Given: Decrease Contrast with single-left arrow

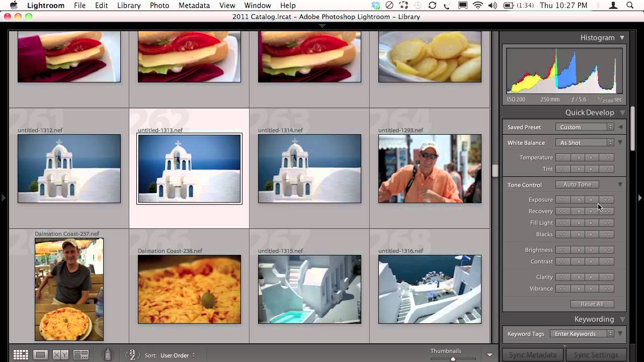Looking at the screenshot, I should click(x=577, y=261).
